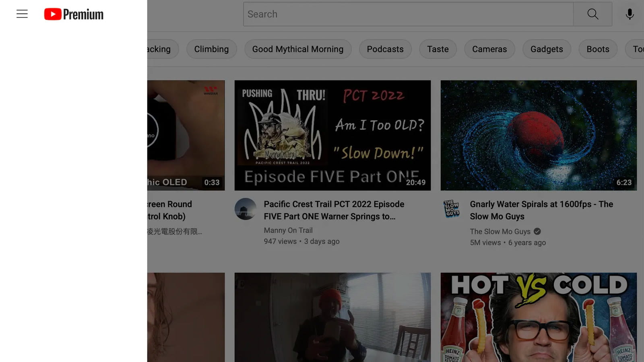Click inside the Search text field

pos(408,14)
